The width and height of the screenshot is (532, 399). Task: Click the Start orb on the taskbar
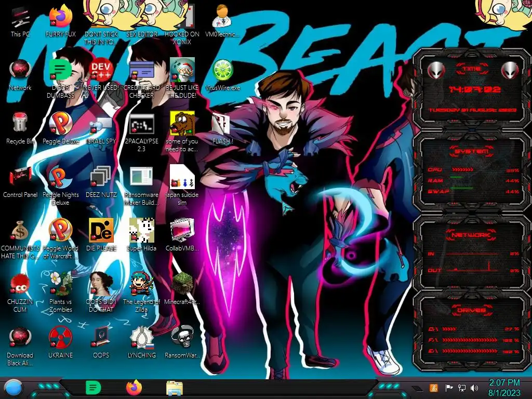pos(14,388)
